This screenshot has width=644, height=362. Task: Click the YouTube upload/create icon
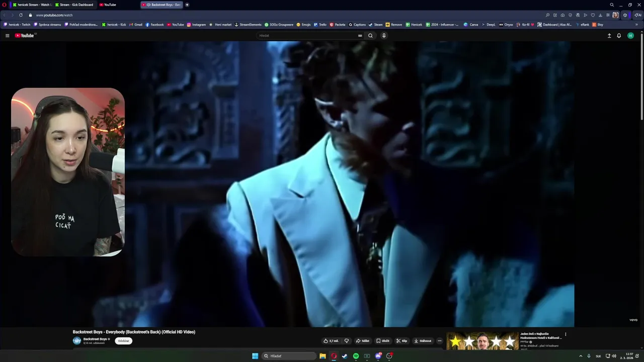coord(609,36)
